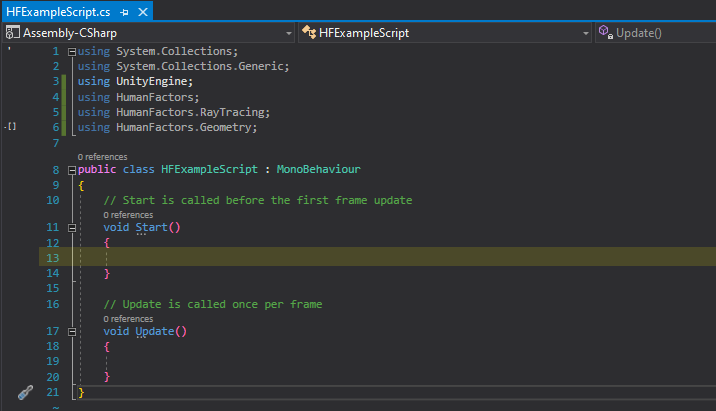Click 'System.Collections.Generic;' on line 2

[203, 66]
